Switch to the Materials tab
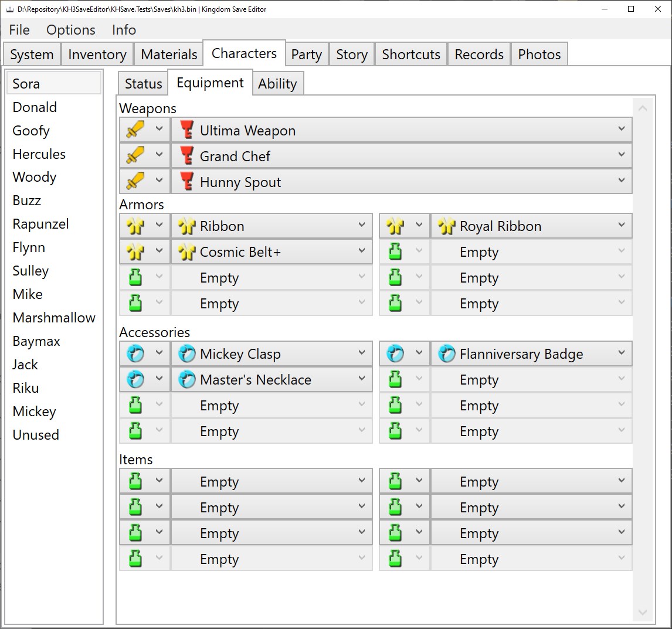Image resolution: width=672 pixels, height=629 pixels. pos(169,54)
